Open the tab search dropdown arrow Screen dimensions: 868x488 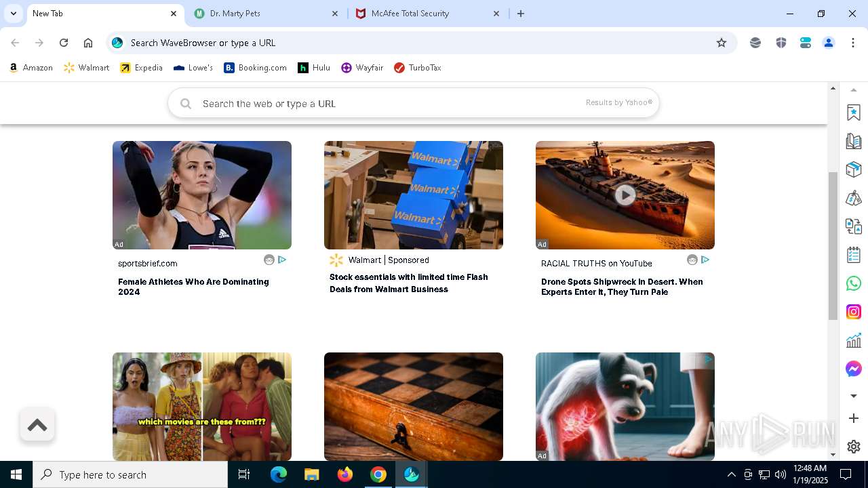[13, 14]
